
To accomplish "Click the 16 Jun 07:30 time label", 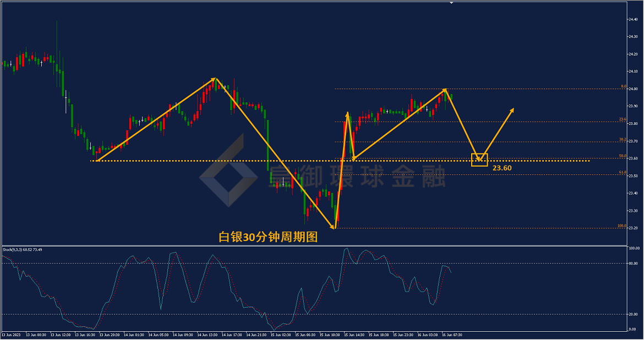I will 452,335.
